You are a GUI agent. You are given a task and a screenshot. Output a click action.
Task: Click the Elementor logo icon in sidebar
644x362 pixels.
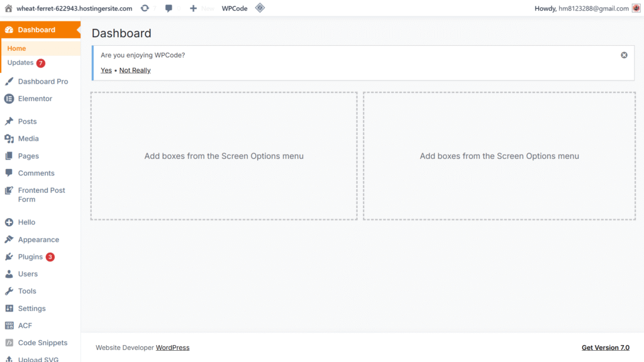9,99
